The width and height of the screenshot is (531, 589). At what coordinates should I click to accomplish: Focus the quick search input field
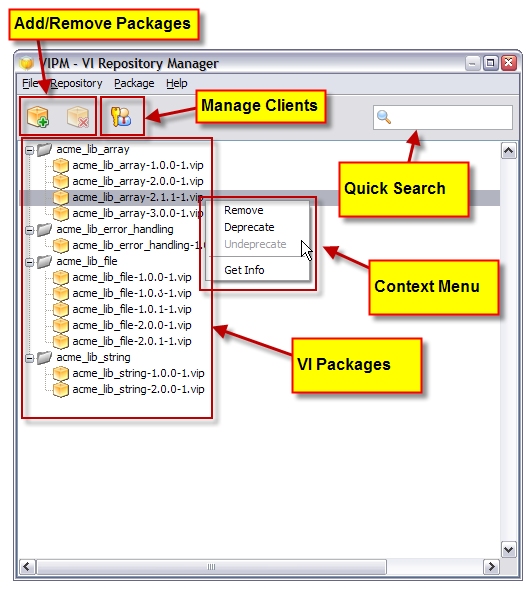point(443,117)
